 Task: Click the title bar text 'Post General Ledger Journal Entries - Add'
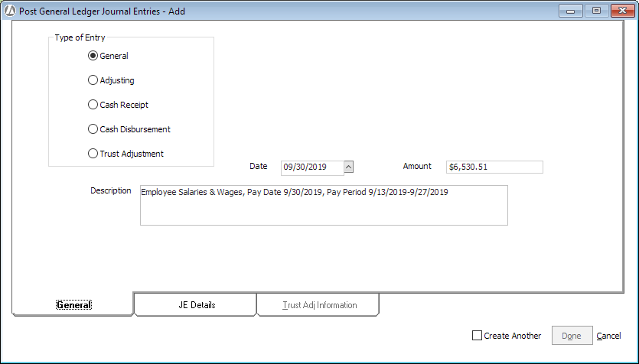102,11
